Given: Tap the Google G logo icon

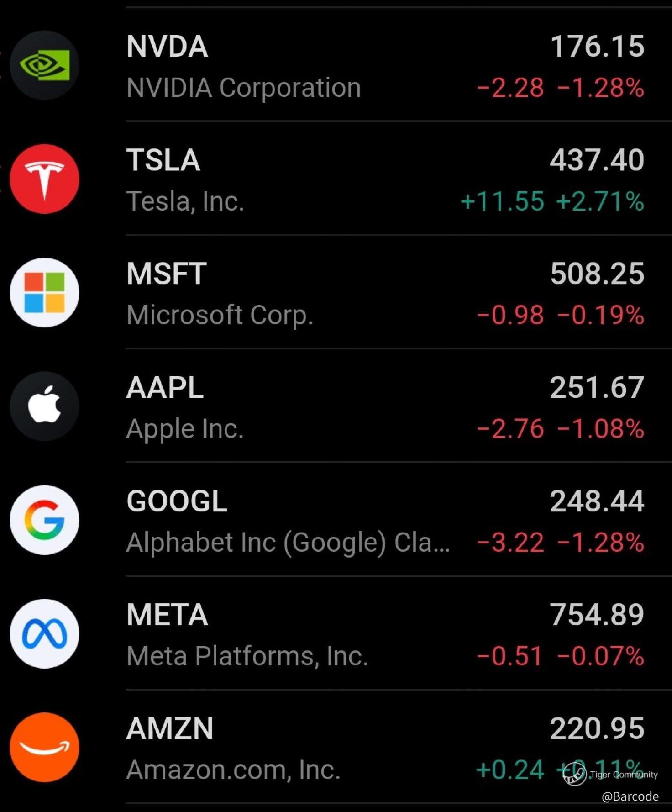Looking at the screenshot, I should [44, 520].
